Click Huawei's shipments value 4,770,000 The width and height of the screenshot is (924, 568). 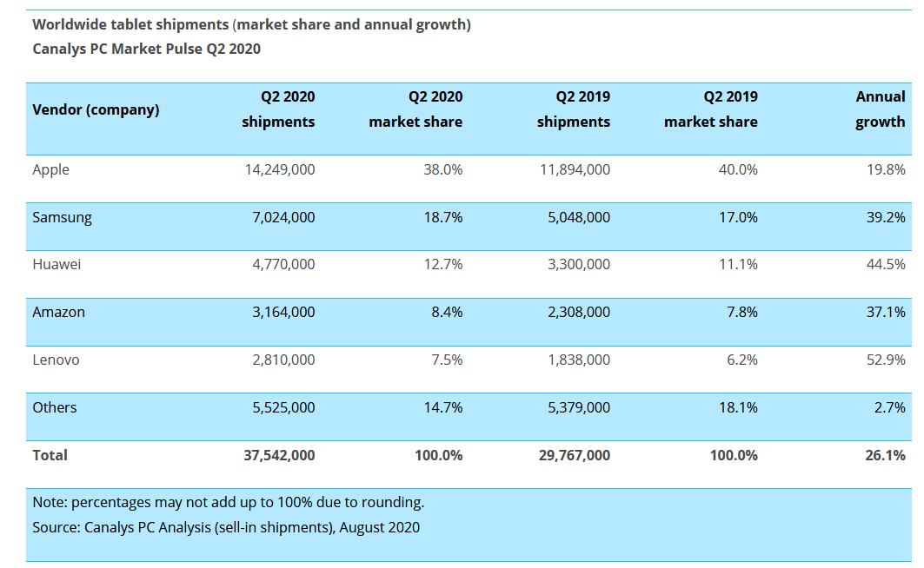point(283,264)
